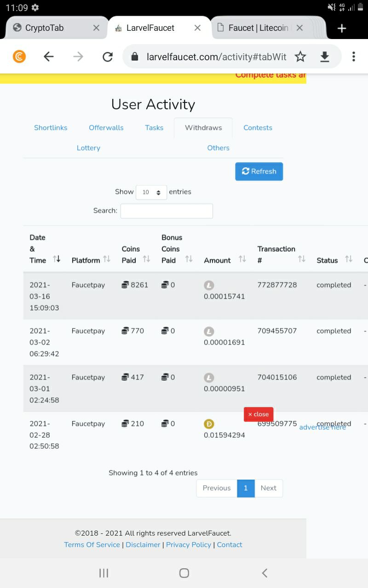Switch to the Contests tab
This screenshot has height=588, width=368.
point(258,128)
